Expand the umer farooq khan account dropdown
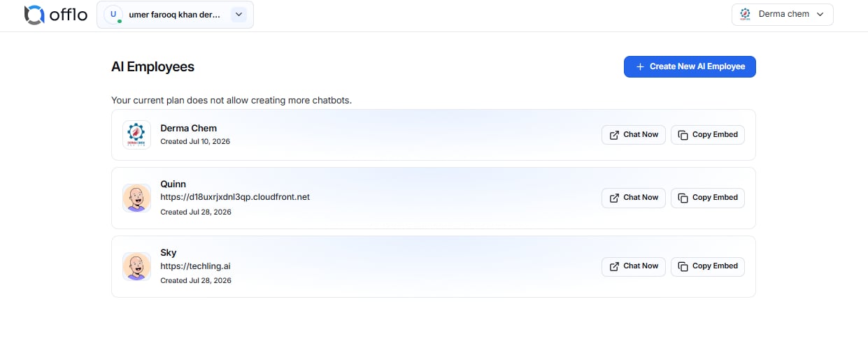 [239, 14]
